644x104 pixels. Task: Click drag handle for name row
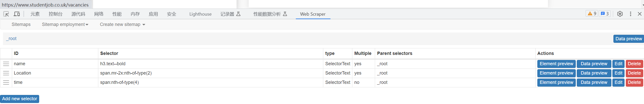(6, 64)
